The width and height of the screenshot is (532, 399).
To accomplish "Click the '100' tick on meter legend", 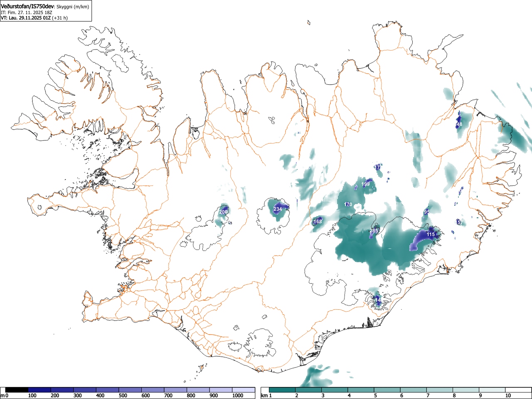I will tap(32, 396).
